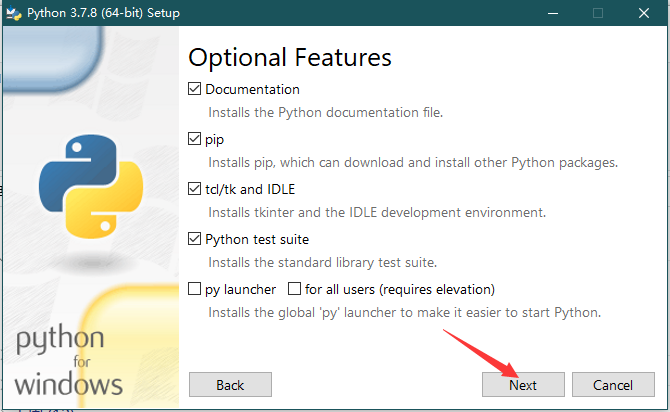Go to the Next setup page
This screenshot has height=412, width=670.
[x=523, y=385]
